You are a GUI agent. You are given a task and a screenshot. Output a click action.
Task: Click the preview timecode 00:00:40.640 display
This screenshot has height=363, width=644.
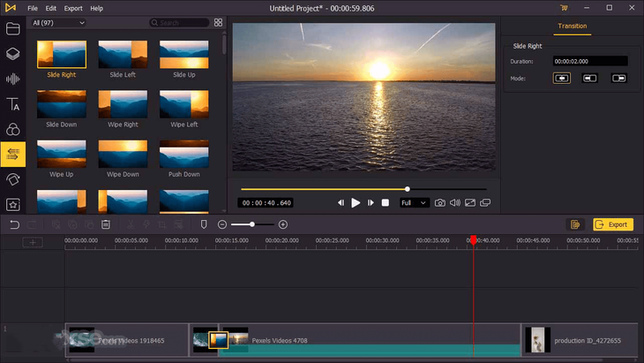tap(266, 202)
